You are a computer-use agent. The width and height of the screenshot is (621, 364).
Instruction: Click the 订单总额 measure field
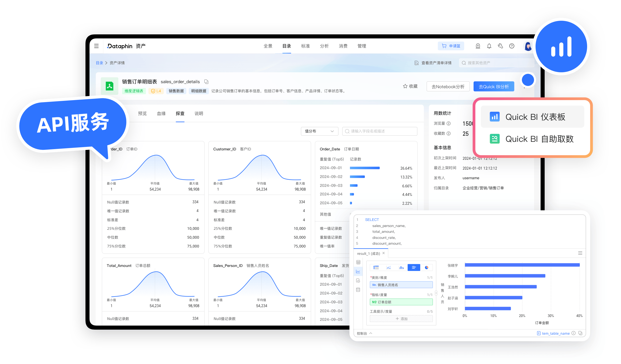401,302
